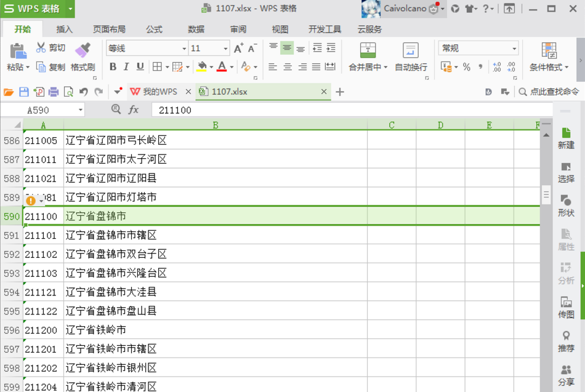
Task: Click the formula bar input
Action: [x=352, y=110]
